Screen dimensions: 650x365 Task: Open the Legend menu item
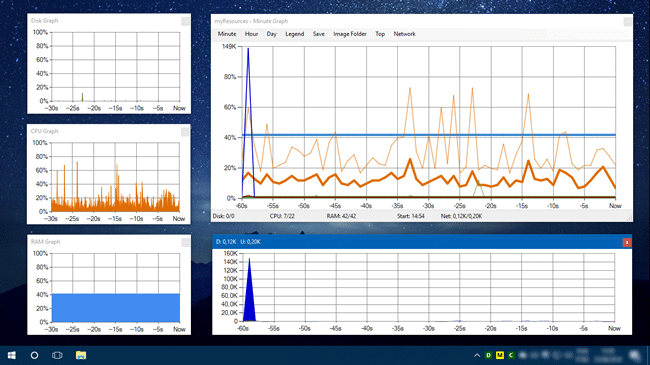294,34
